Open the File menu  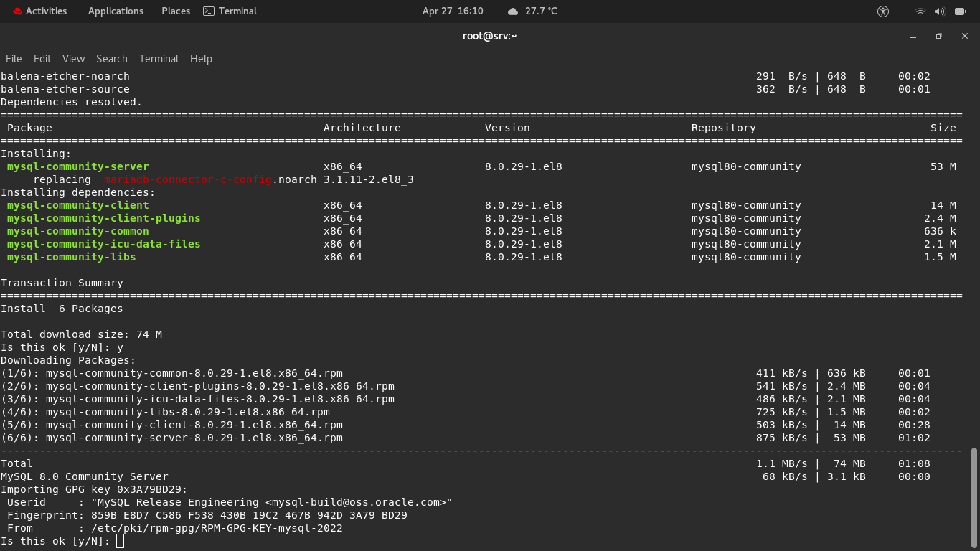pos(14,59)
